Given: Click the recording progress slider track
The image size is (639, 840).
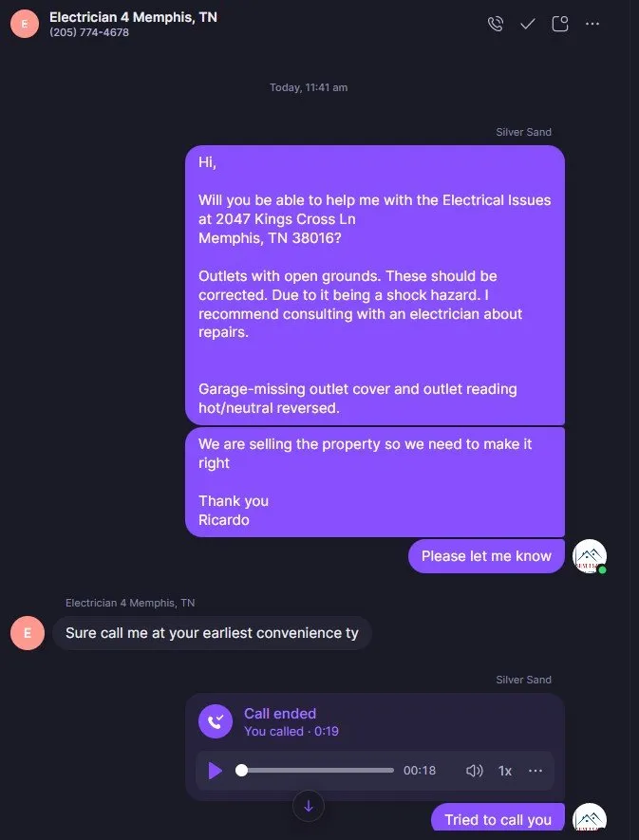Looking at the screenshot, I should point(317,771).
